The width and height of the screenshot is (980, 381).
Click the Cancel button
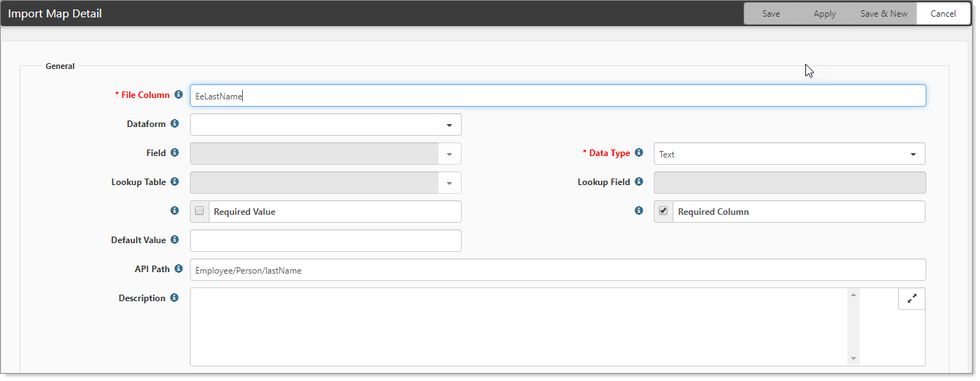point(943,14)
